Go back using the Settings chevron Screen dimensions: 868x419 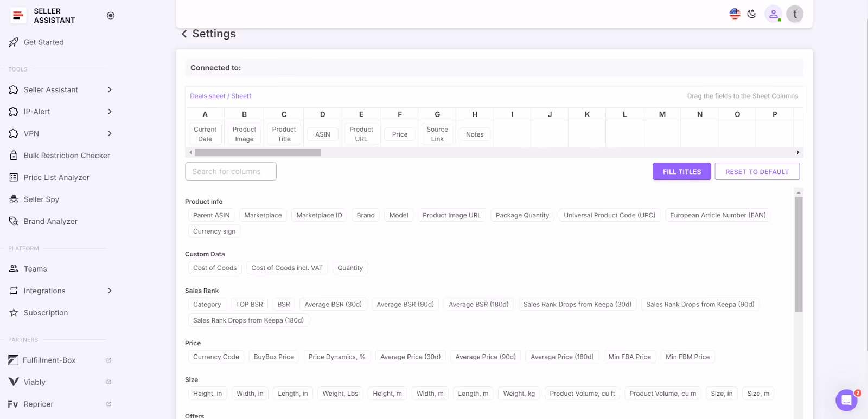pos(184,34)
